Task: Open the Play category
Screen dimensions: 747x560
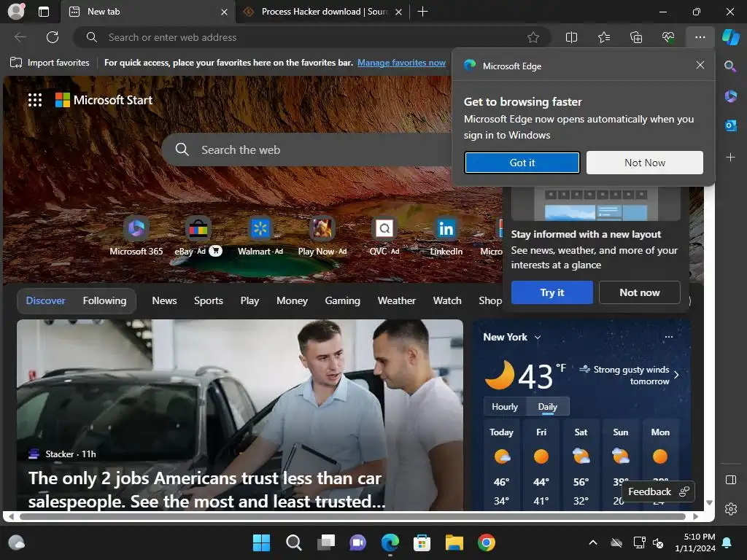Action: [249, 300]
